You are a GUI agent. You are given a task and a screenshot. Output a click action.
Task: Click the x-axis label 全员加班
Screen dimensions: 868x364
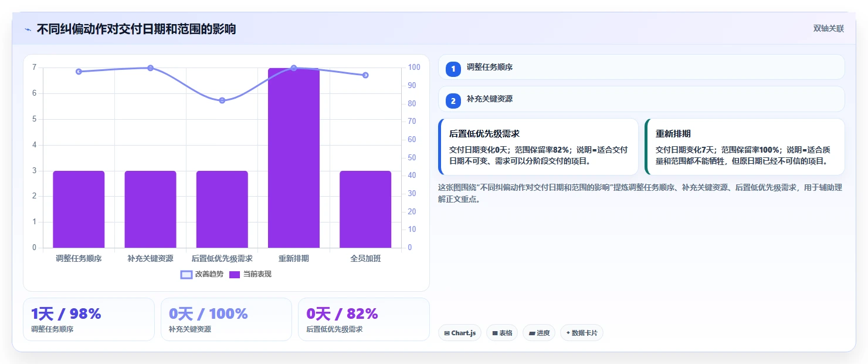[365, 258]
